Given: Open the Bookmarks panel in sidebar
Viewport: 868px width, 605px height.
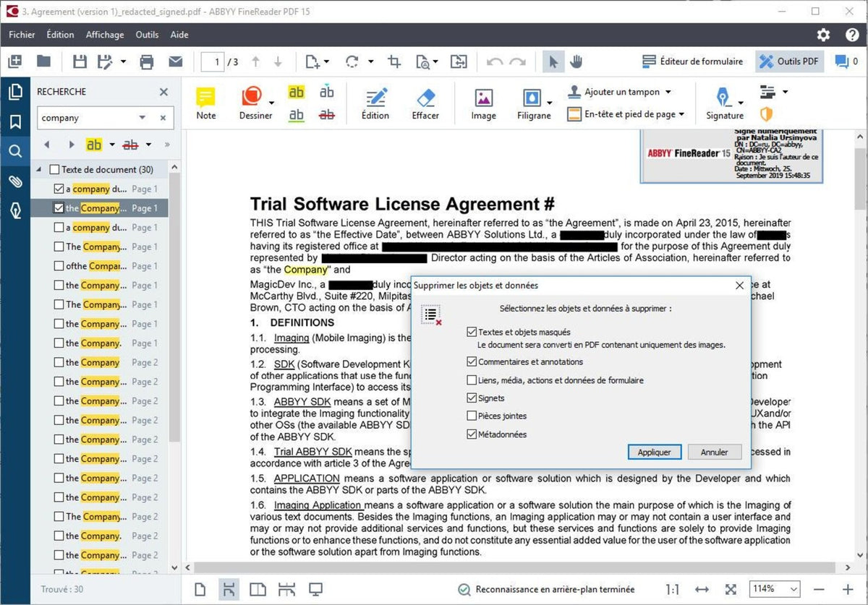Looking at the screenshot, I should [x=14, y=121].
